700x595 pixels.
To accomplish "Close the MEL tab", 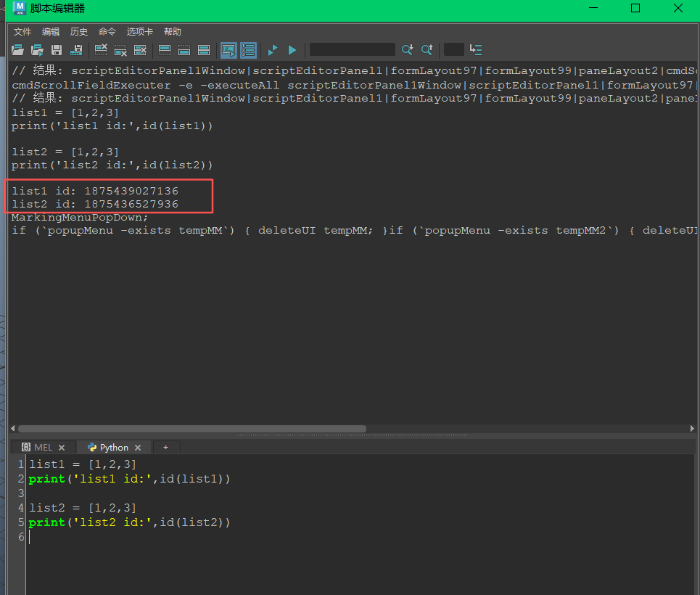I will coord(62,448).
